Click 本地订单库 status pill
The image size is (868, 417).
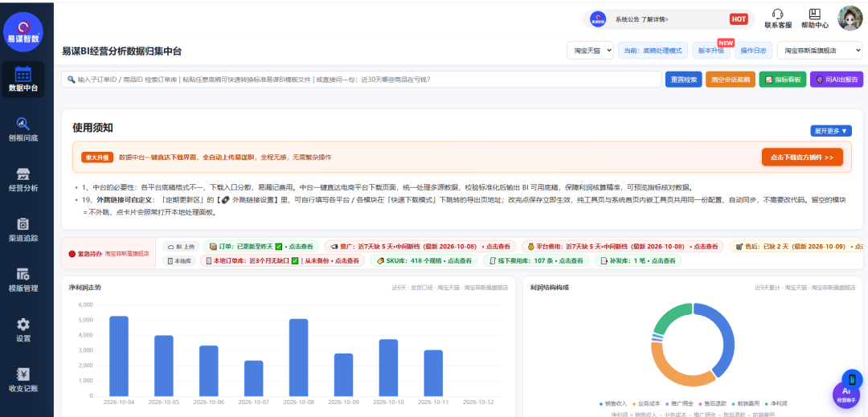(x=282, y=260)
